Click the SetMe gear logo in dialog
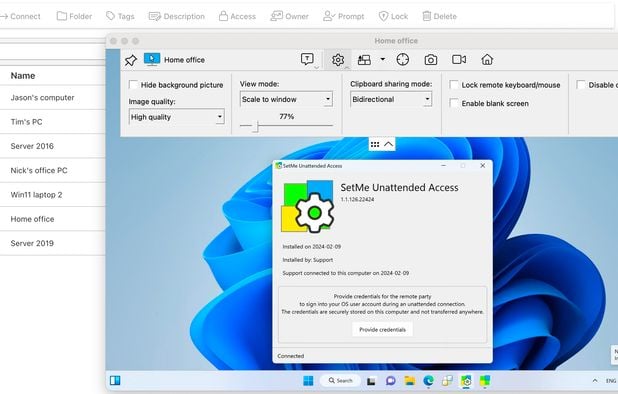 308,206
